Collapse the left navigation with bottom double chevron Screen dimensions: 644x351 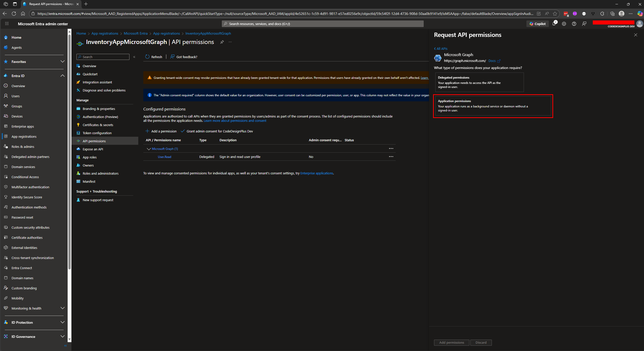[65, 346]
